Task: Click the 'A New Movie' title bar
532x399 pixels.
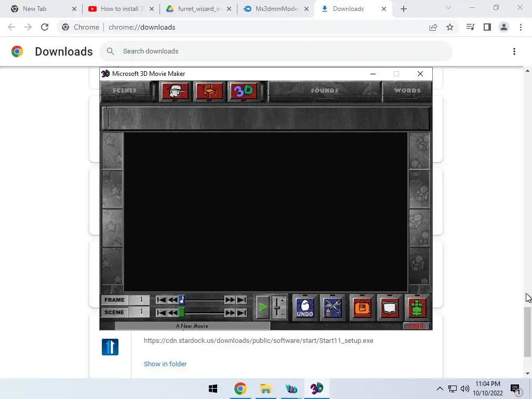Action: tap(192, 326)
